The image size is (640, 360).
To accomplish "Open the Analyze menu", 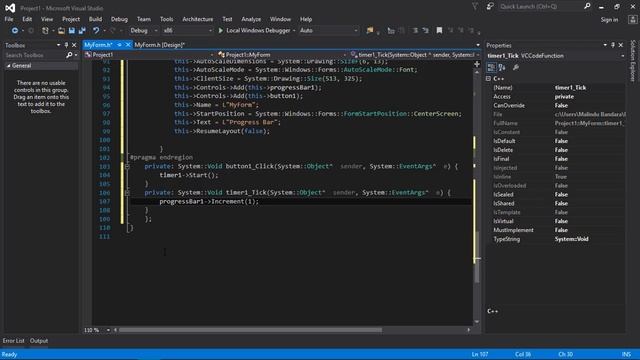I will click(x=251, y=19).
